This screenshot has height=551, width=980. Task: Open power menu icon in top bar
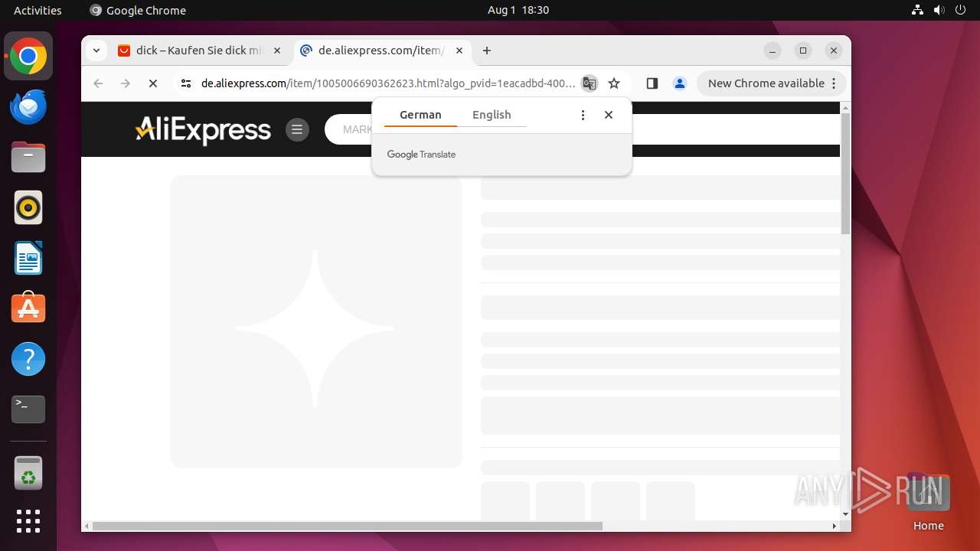[961, 10]
